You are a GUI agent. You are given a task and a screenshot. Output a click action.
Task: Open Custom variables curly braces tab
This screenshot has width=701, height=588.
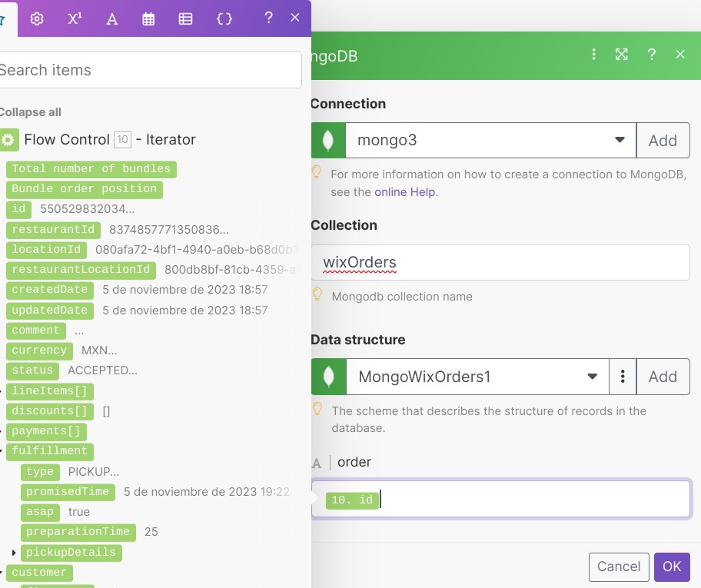click(x=224, y=18)
